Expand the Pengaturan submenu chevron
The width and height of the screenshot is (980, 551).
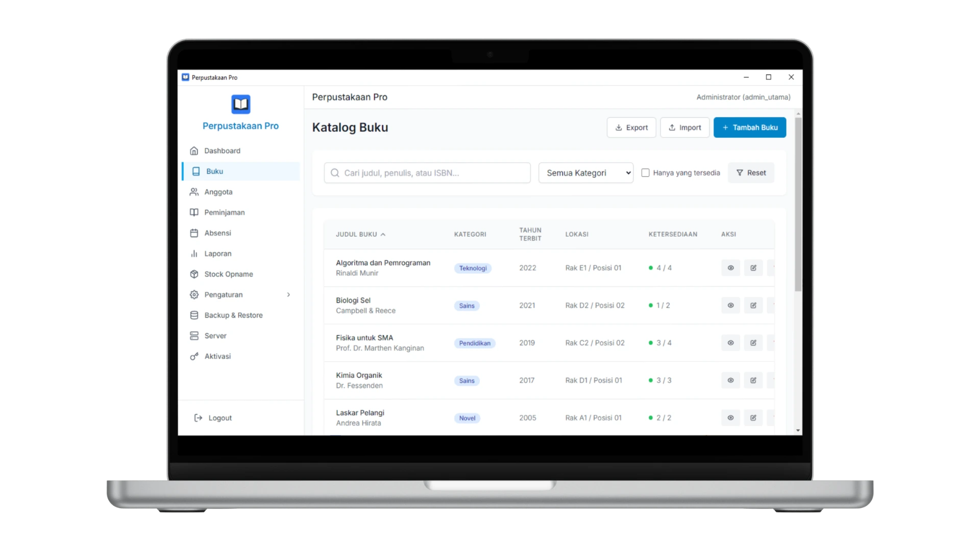pos(288,295)
